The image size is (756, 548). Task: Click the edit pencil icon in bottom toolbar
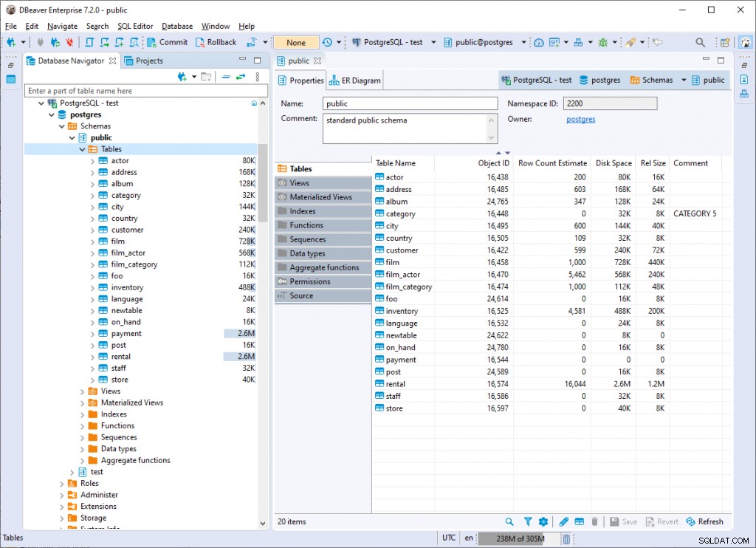[x=563, y=521]
